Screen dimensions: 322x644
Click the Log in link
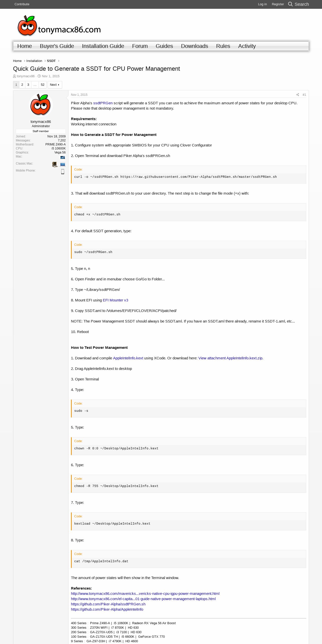262,4
